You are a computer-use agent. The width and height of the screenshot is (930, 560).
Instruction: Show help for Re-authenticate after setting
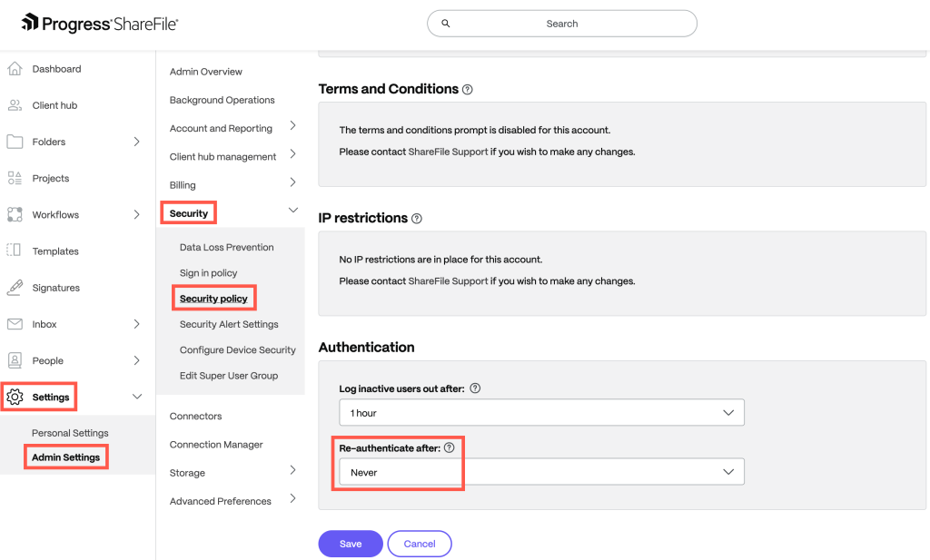pyautogui.click(x=450, y=448)
